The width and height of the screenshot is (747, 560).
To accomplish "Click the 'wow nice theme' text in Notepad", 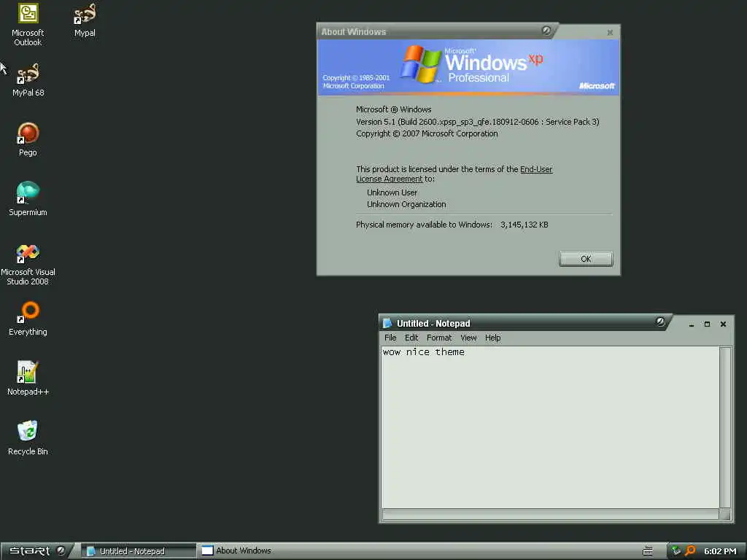I will tap(424, 352).
